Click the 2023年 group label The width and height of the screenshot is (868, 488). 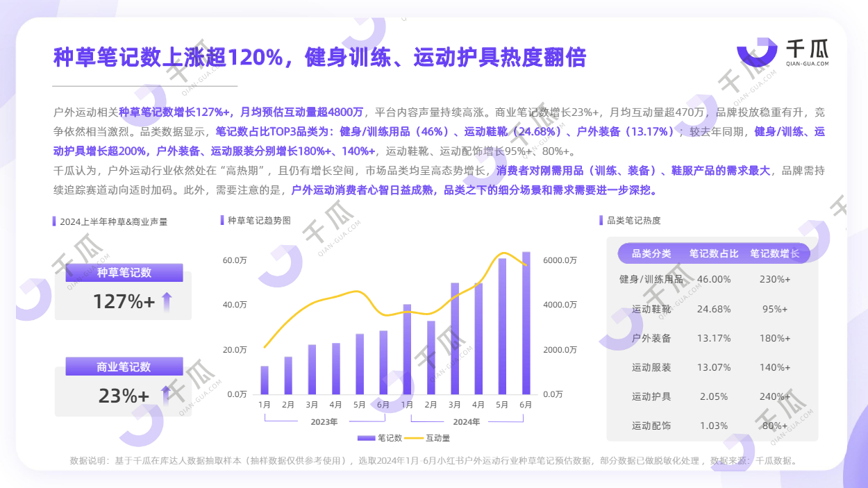coord(324,421)
